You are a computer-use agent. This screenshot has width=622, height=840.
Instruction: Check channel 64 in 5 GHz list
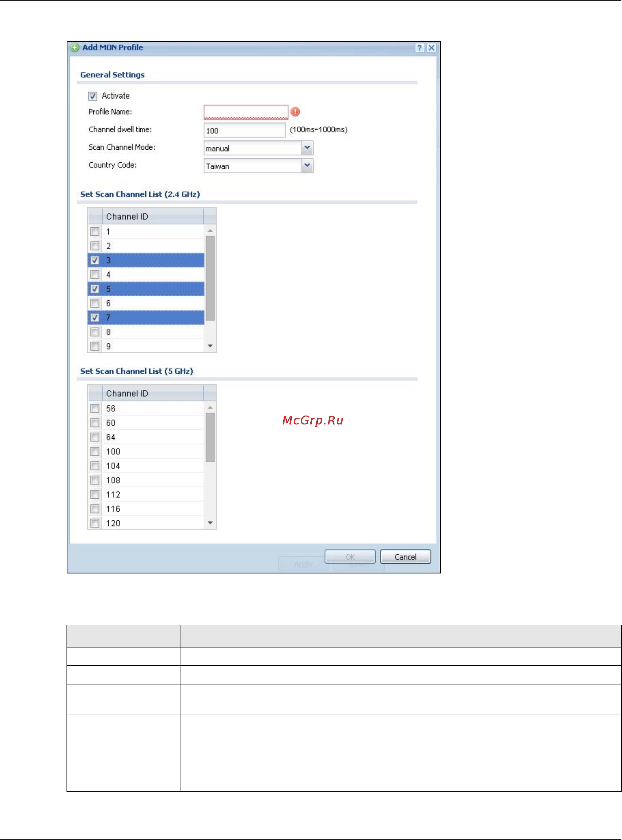95,437
